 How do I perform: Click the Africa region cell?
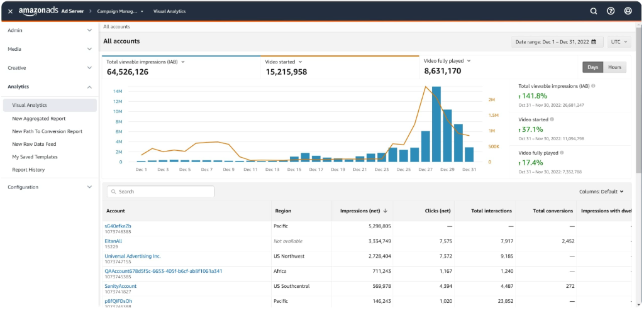280,271
